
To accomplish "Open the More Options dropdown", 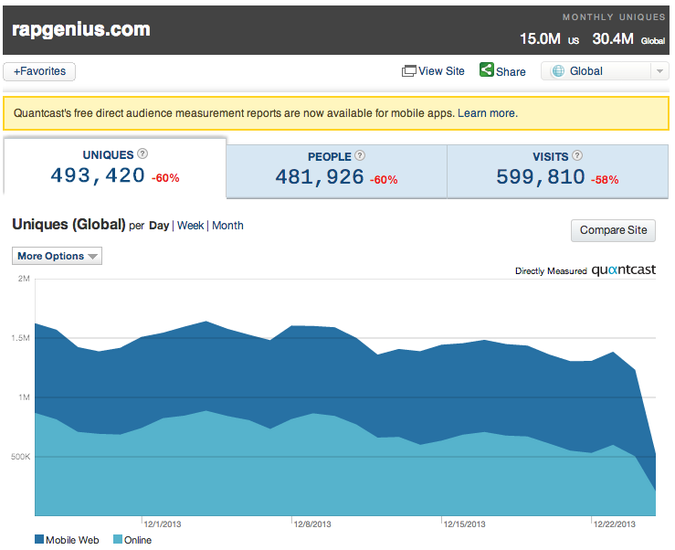I will pyautogui.click(x=57, y=256).
